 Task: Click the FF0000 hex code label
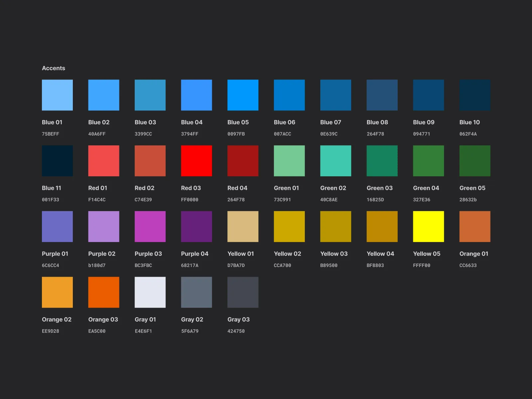[189, 199]
